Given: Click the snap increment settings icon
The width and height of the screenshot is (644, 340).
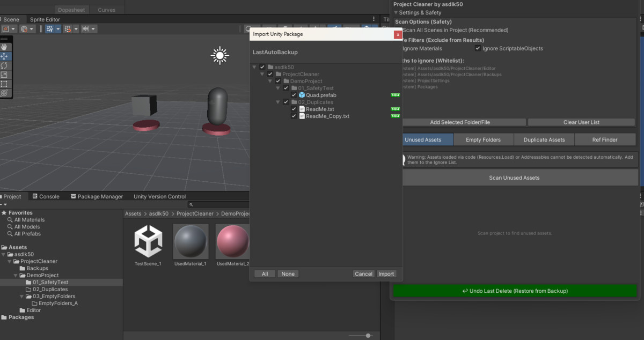Looking at the screenshot, I should 68,29.
